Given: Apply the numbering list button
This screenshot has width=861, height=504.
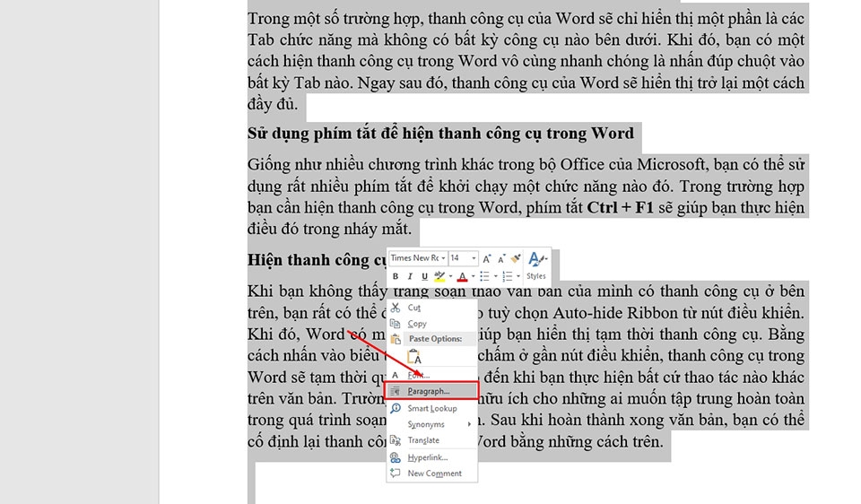Looking at the screenshot, I should pos(508,276).
